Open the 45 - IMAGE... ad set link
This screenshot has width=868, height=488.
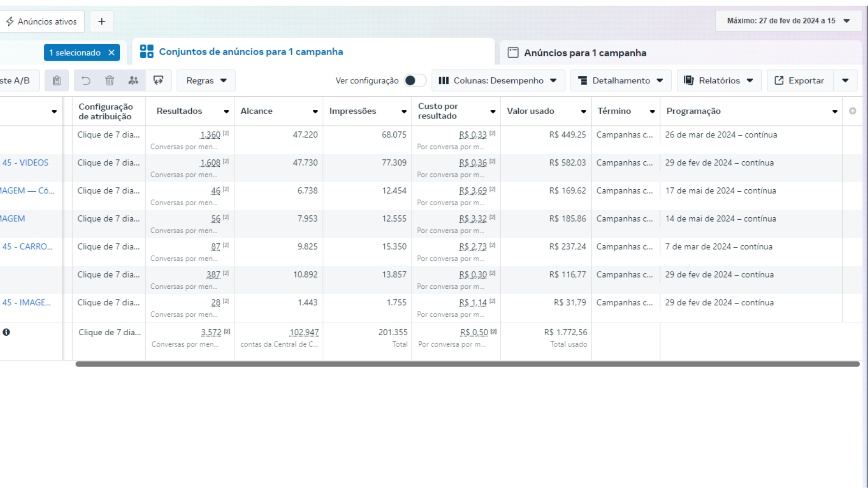pos(26,303)
